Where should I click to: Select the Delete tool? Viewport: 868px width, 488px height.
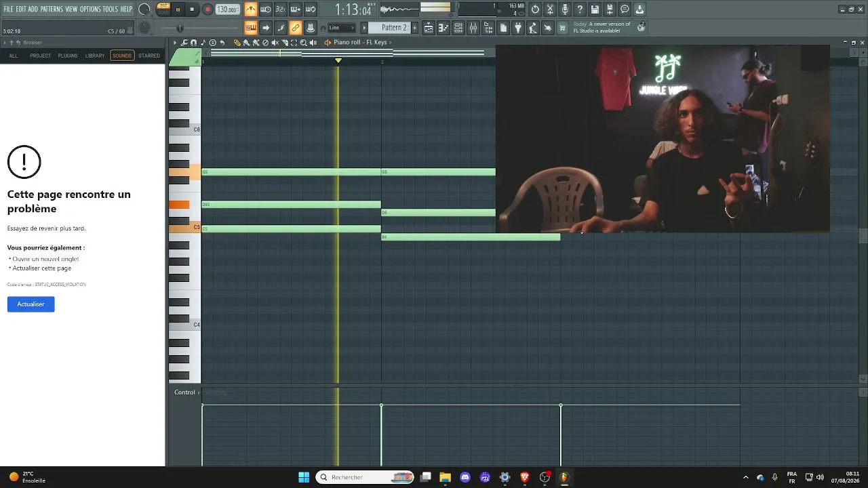click(x=266, y=43)
